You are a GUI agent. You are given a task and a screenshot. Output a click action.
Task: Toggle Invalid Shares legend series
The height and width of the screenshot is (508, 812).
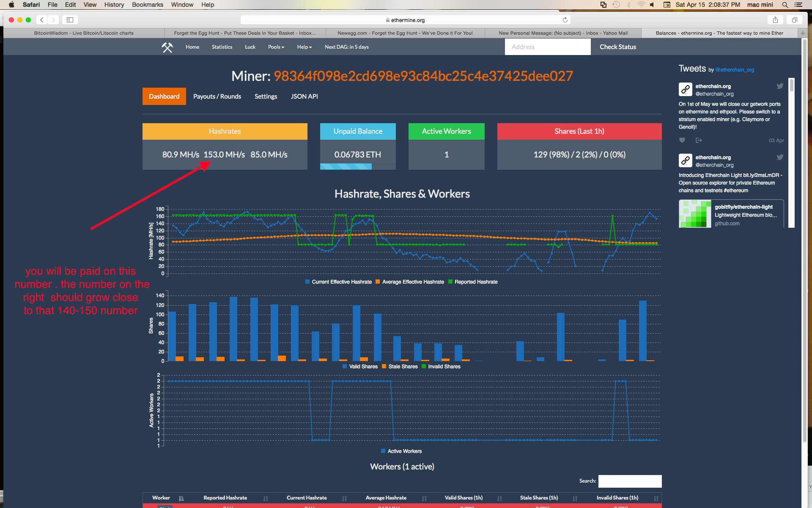(441, 367)
